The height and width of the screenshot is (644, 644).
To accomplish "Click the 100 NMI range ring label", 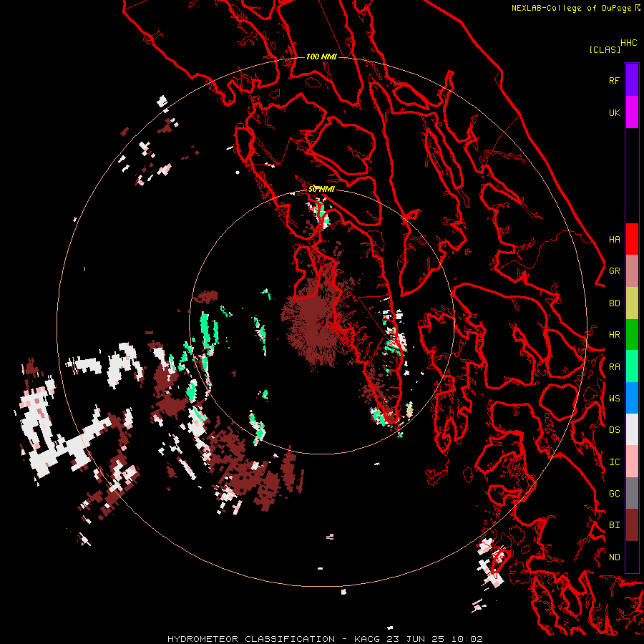I will coord(321,57).
